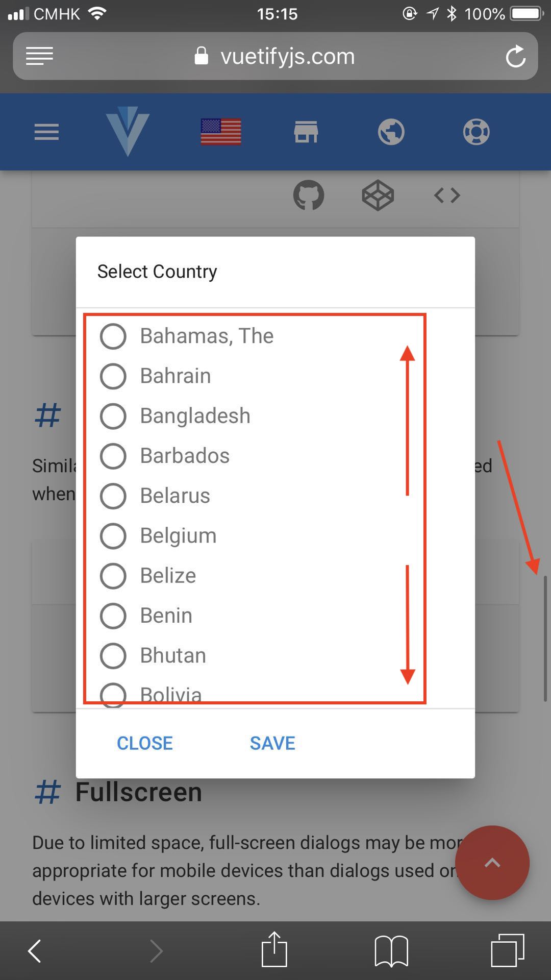View the example source on GitHub
This screenshot has width=551, height=980.
tap(309, 195)
